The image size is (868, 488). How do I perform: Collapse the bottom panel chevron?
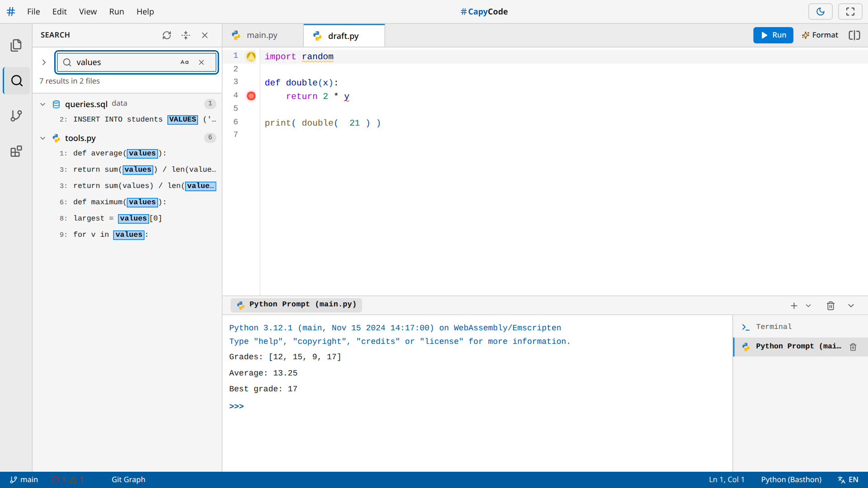851,306
